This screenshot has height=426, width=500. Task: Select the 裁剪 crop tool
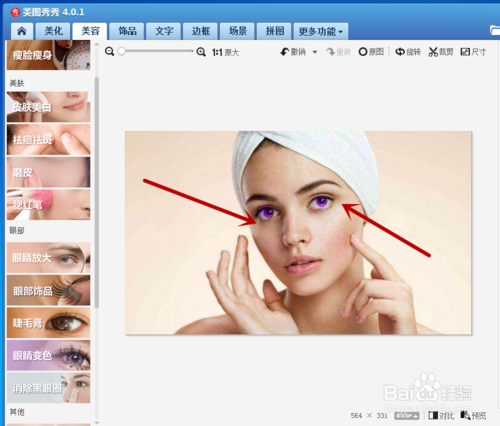point(441,52)
